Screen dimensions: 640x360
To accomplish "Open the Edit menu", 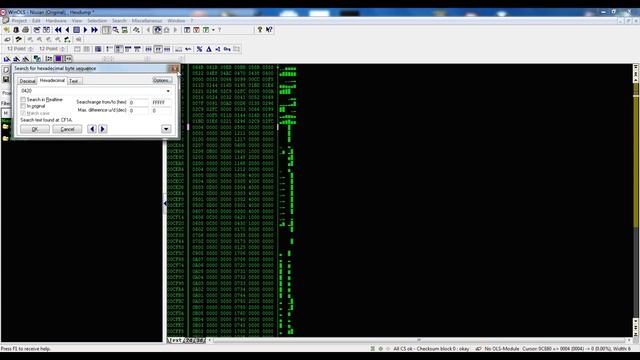I will click(36, 20).
